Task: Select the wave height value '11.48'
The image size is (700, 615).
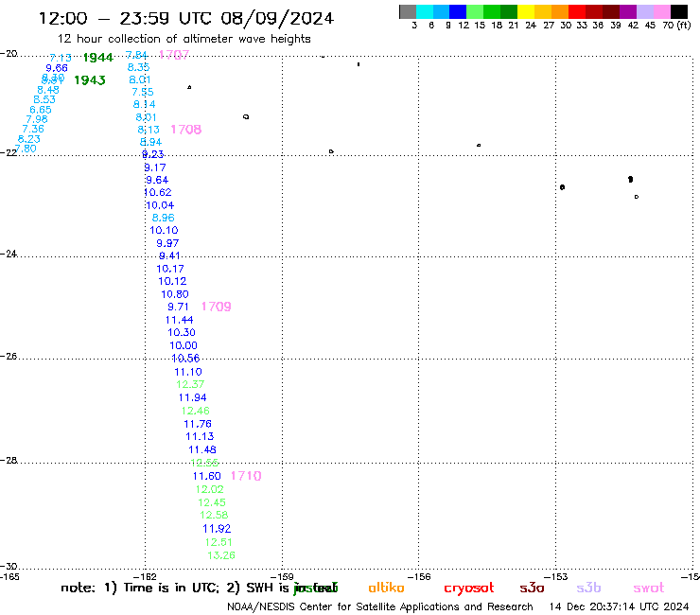Action: (x=202, y=449)
